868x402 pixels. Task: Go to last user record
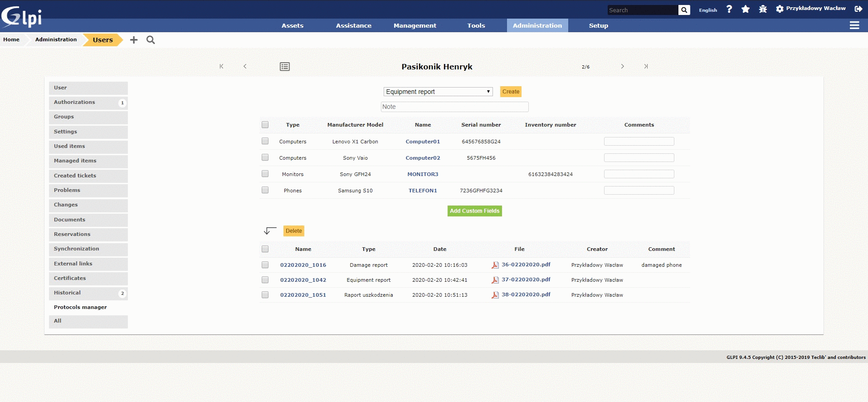tap(646, 66)
